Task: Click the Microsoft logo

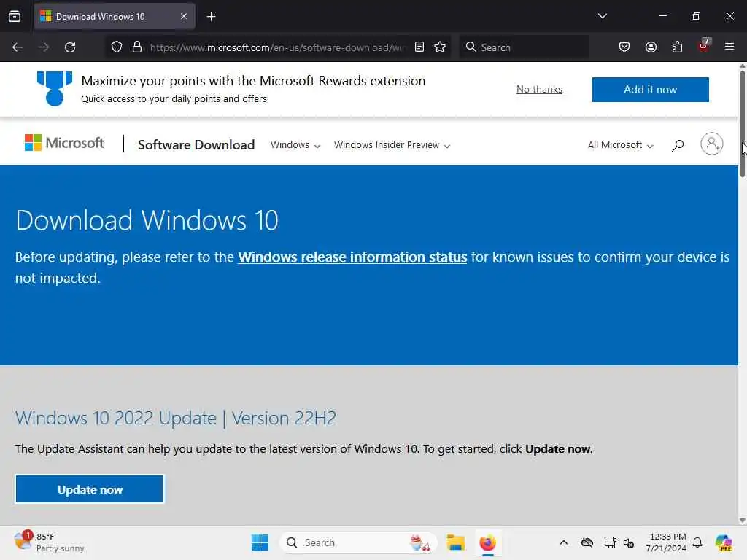Action: [64, 143]
